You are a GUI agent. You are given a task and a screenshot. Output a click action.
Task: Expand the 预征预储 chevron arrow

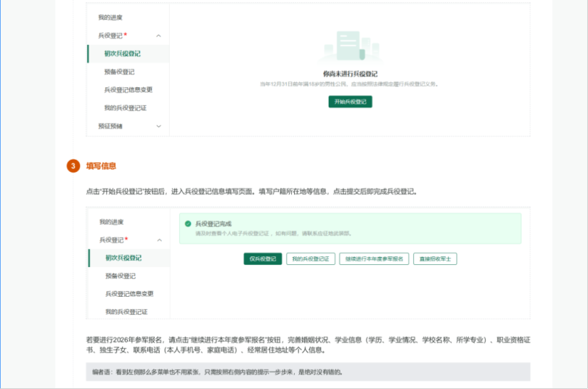tap(159, 126)
